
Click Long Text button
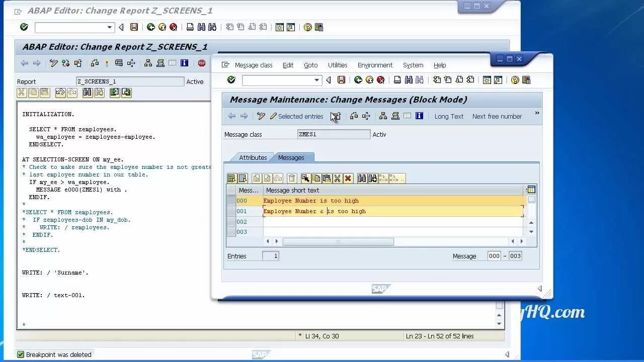pyautogui.click(x=449, y=116)
